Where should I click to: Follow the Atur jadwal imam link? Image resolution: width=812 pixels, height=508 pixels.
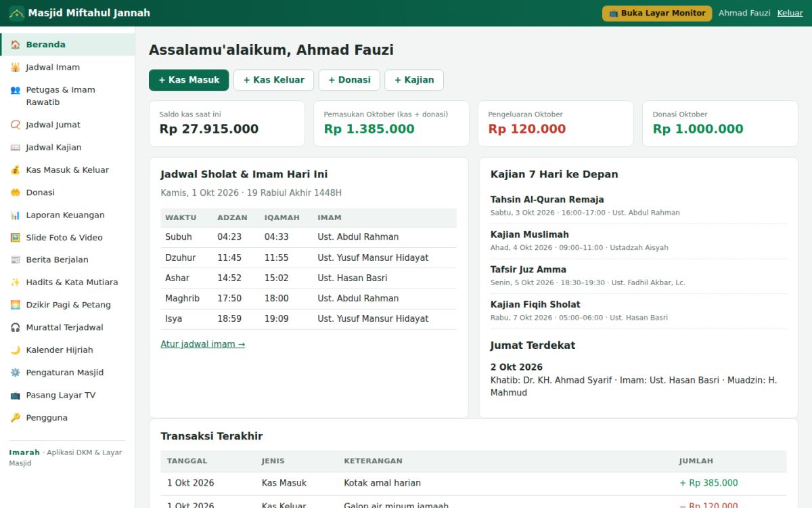(203, 344)
